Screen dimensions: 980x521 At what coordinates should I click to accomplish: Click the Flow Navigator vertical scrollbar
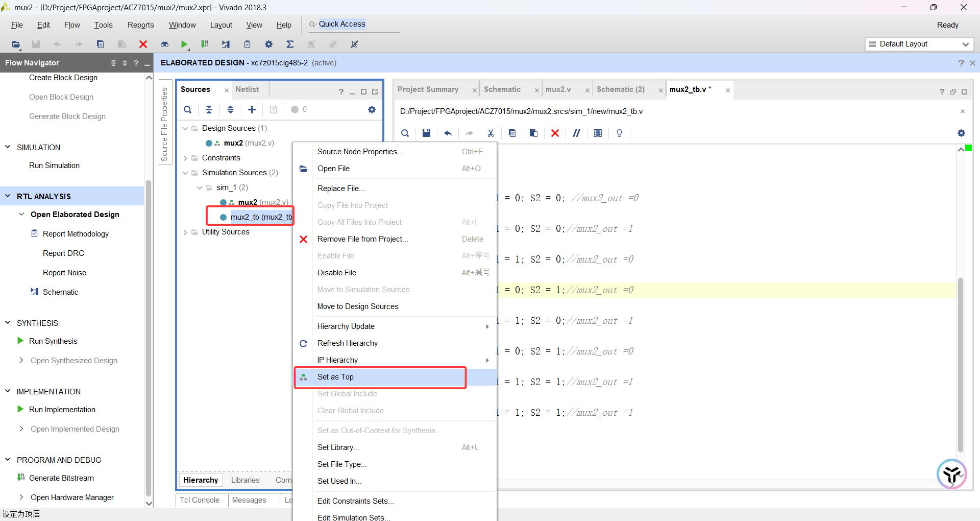[149, 337]
